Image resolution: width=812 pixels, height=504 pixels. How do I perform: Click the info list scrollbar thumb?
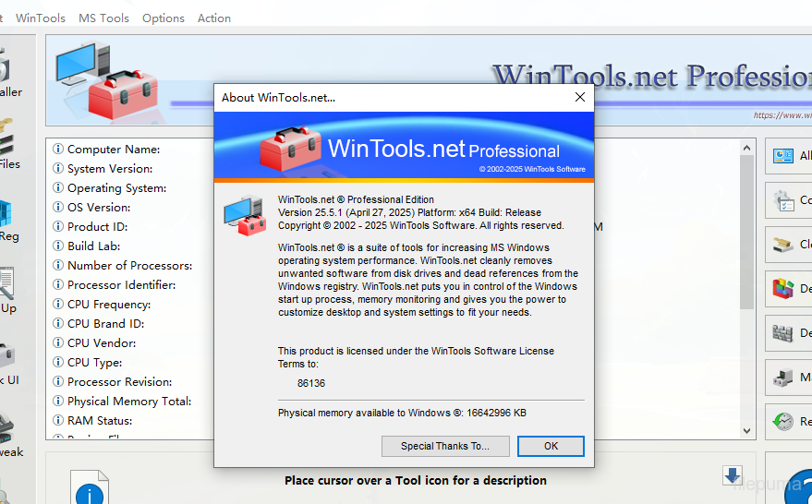[746, 232]
